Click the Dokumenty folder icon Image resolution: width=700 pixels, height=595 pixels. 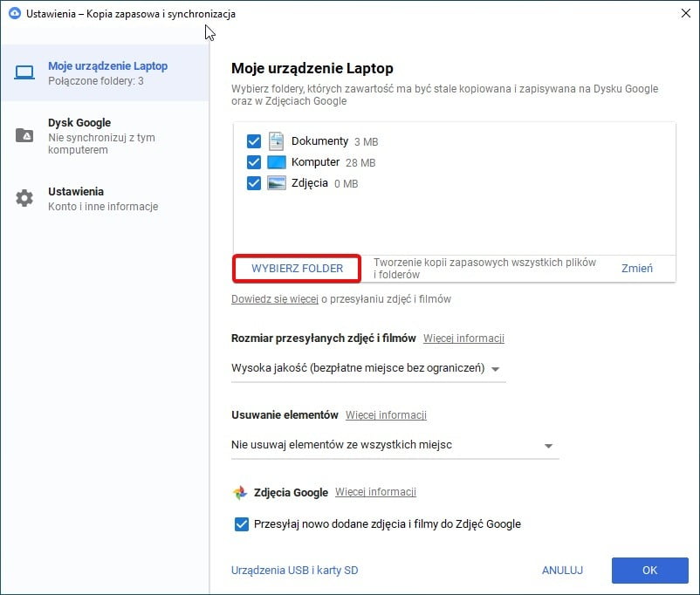(x=276, y=140)
